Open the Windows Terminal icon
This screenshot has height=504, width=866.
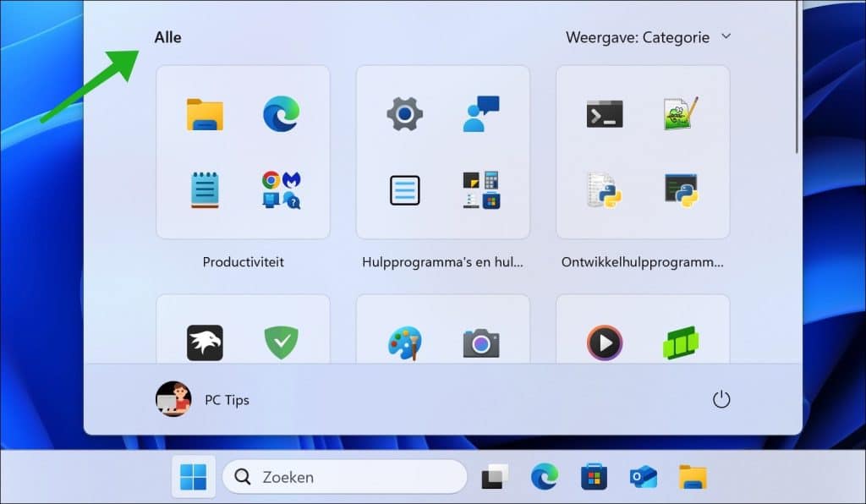tap(604, 114)
